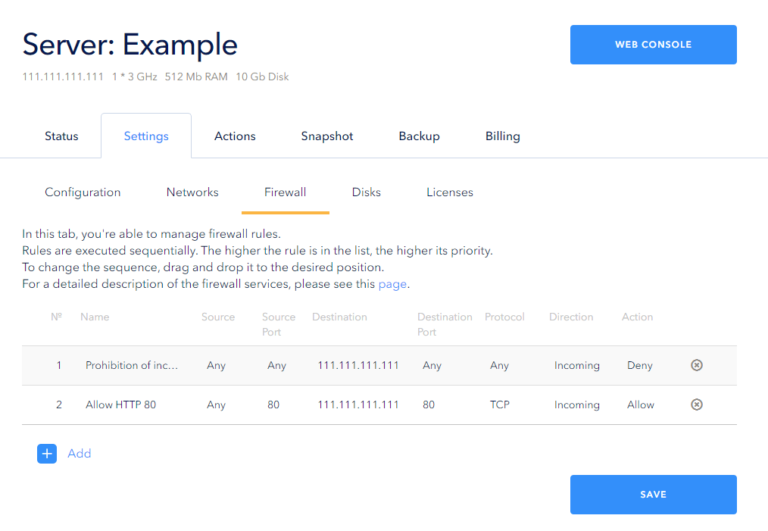768x531 pixels.
Task: Save the firewall rules
Action: [653, 494]
